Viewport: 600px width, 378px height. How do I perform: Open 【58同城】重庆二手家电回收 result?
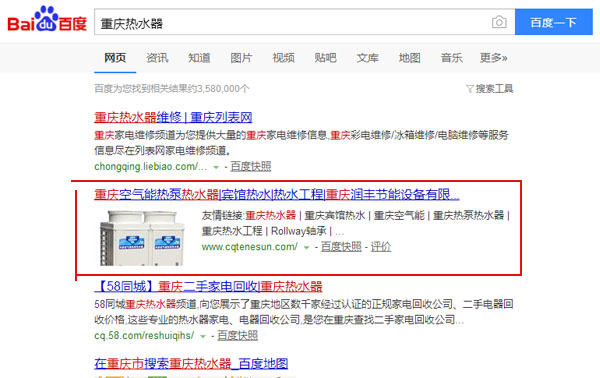click(208, 286)
